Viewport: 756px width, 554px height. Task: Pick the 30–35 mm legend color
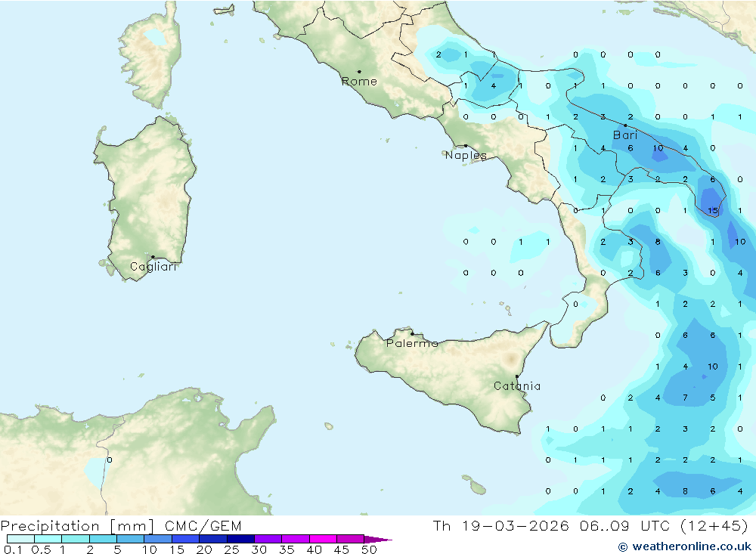coord(268,539)
